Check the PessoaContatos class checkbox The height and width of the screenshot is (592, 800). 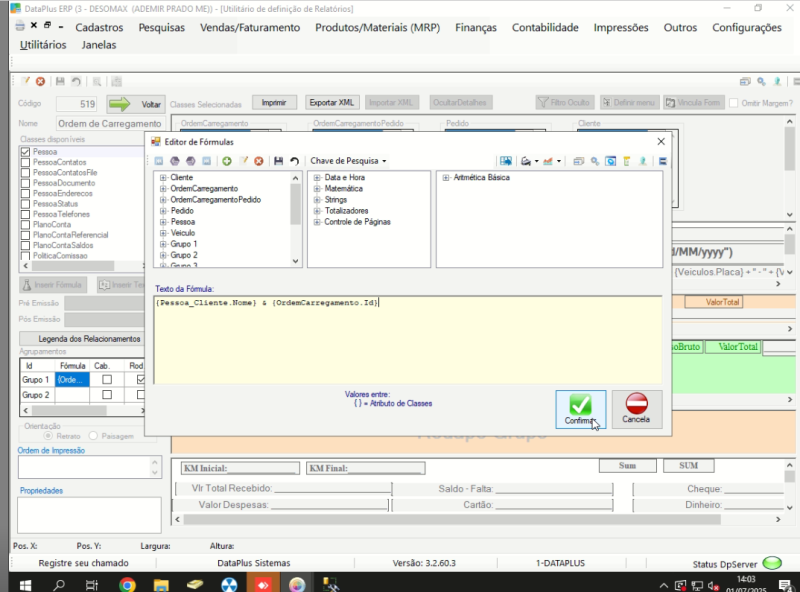[26, 162]
